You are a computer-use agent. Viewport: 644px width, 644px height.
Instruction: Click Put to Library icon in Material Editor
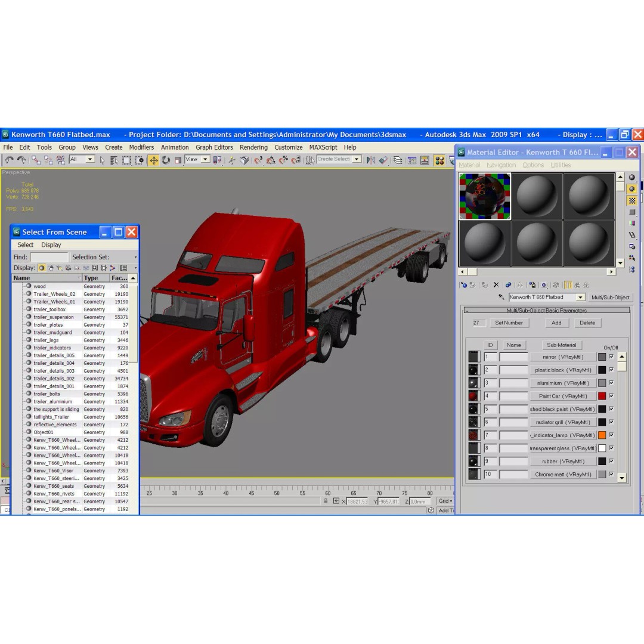pyautogui.click(x=532, y=284)
